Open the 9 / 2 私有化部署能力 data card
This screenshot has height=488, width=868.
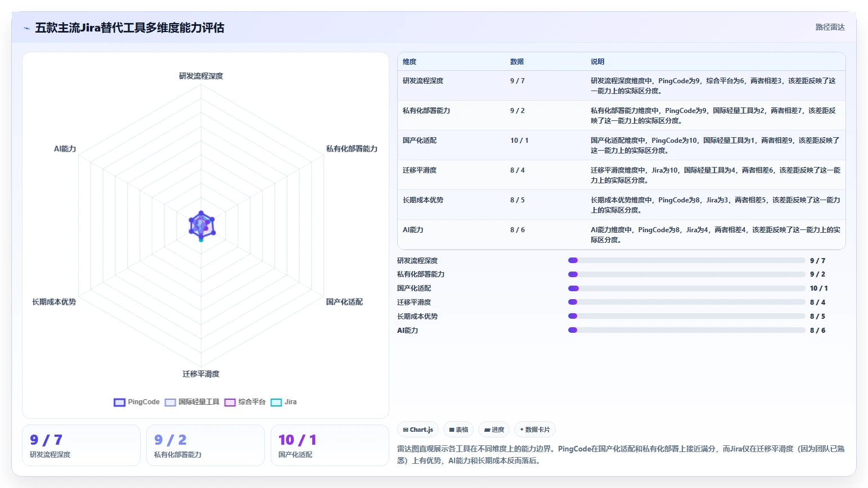[205, 445]
